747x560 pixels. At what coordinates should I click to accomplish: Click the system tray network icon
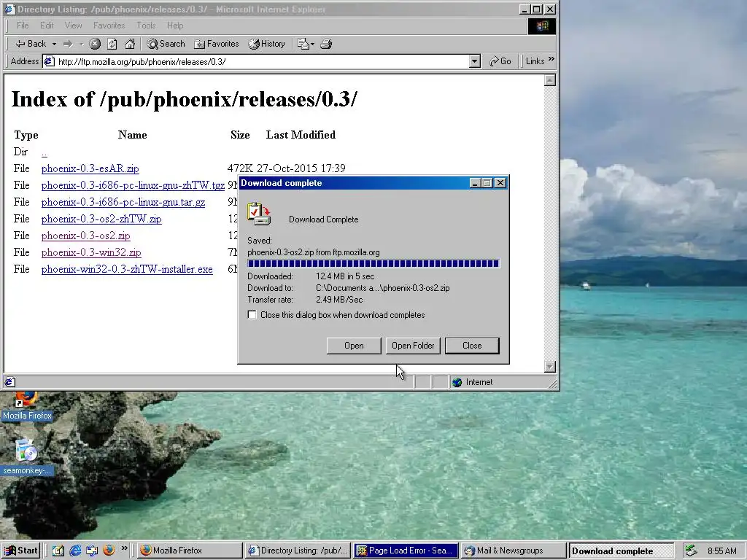click(x=691, y=551)
